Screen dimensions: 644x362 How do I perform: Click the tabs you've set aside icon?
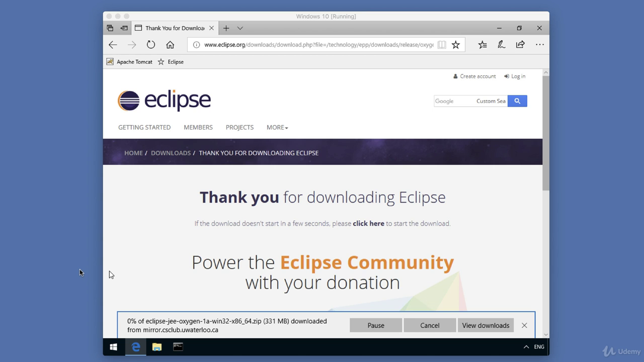coord(110,28)
